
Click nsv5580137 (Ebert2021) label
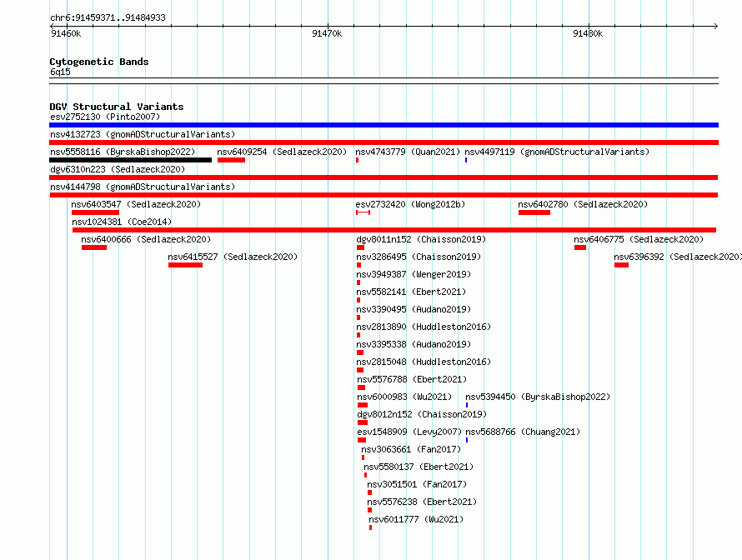point(419,467)
